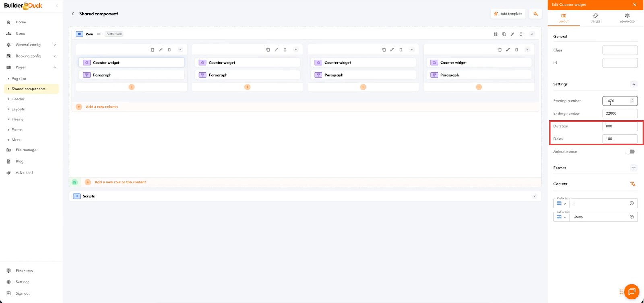This screenshot has height=303, width=644.
Task: Delete the second column via trash icon
Action: click(285, 50)
